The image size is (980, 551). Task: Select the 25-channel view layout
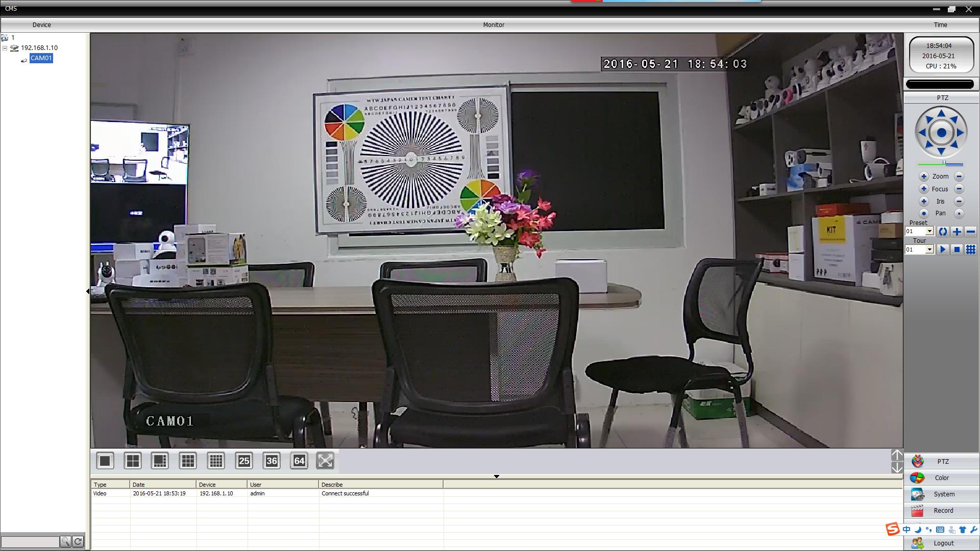click(x=244, y=461)
